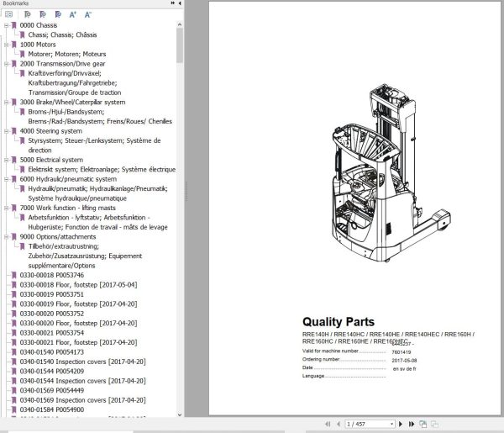Open Motorer; Motoren; Moteurs bookmark

[x=67, y=54]
